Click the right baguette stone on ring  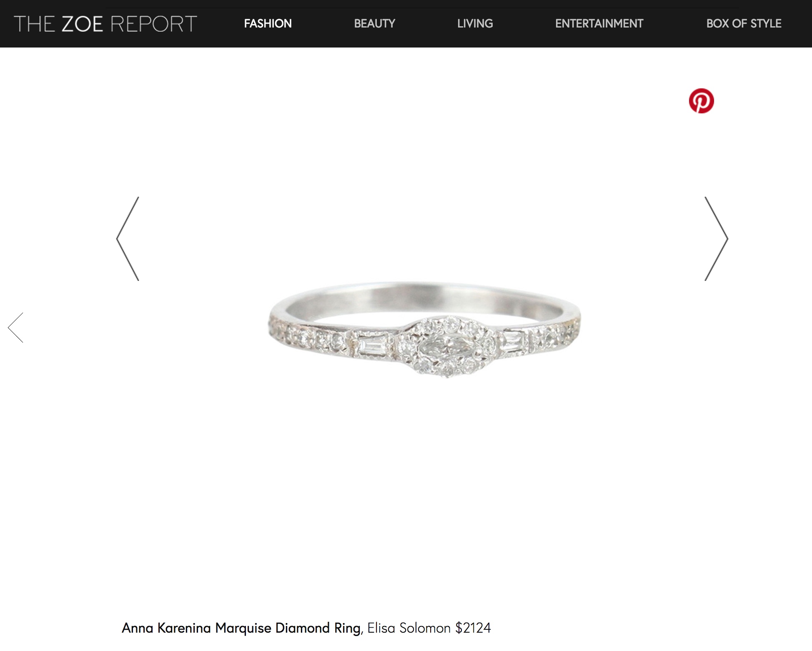tap(514, 342)
